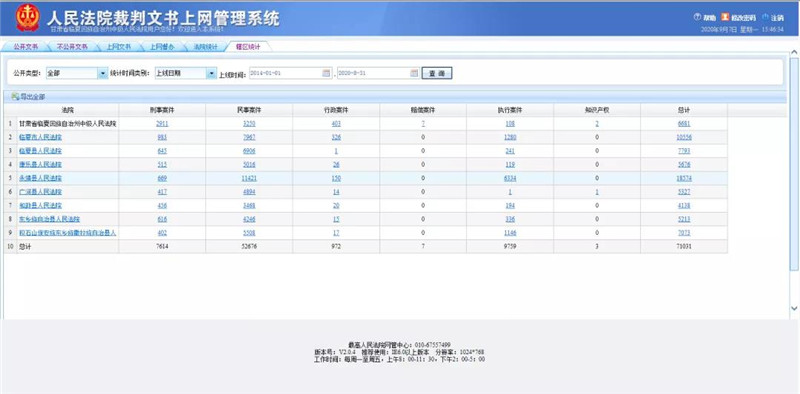Click grand total value 71031

[x=684, y=247]
